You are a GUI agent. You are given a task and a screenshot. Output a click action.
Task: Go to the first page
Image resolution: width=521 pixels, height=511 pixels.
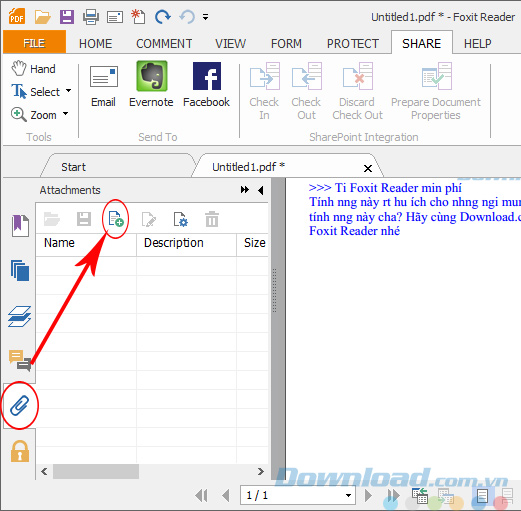tap(201, 495)
